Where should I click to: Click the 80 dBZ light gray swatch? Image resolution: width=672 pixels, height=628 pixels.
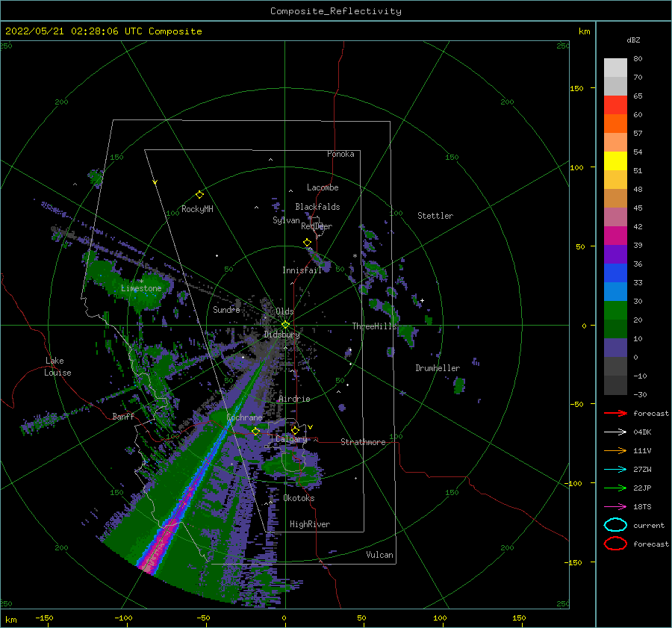pyautogui.click(x=615, y=67)
